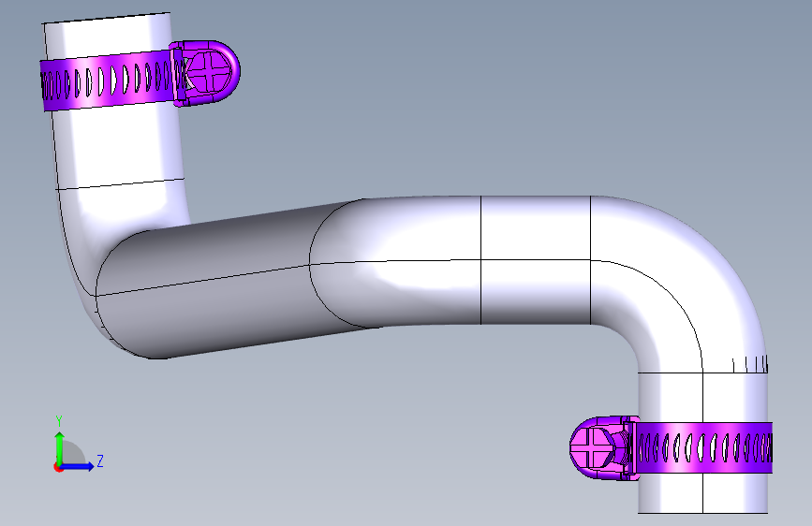Select the upper clamp's perforated purple band
The height and width of the screenshot is (526, 812).
108,80
